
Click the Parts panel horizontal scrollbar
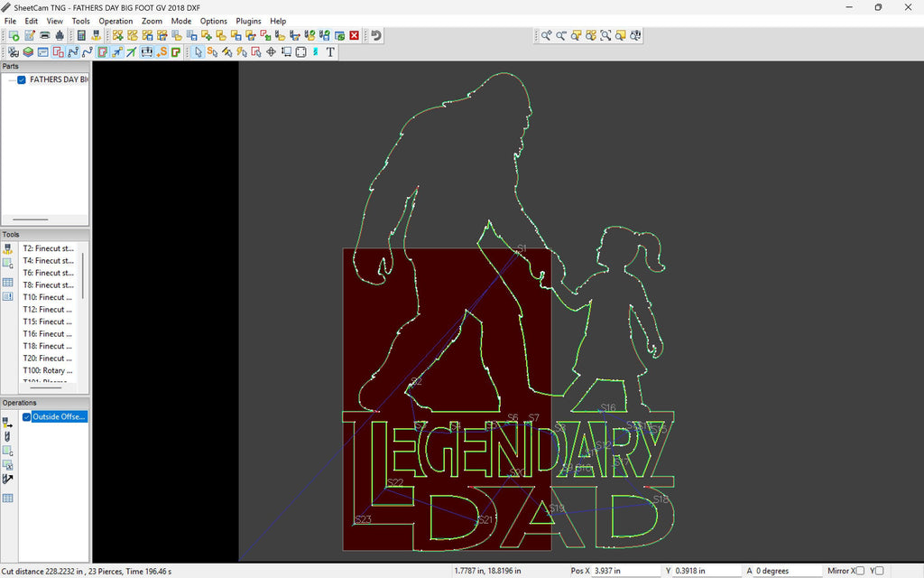click(31, 219)
